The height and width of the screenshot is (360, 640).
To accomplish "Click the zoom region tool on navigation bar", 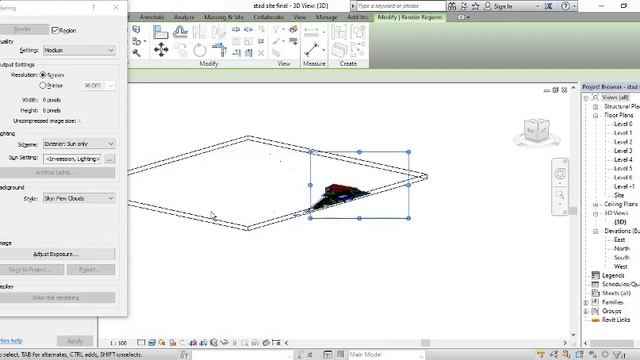I will [560, 195].
